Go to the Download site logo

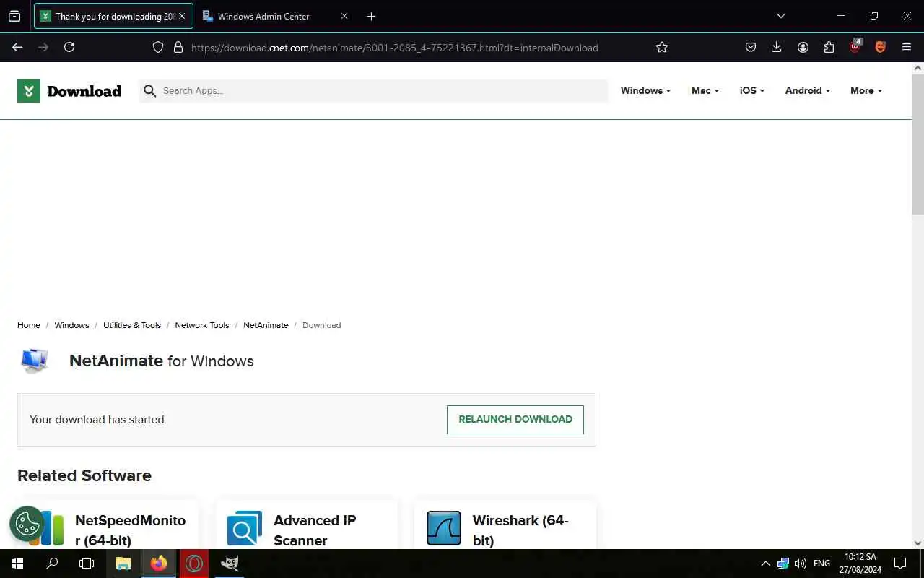(x=69, y=91)
